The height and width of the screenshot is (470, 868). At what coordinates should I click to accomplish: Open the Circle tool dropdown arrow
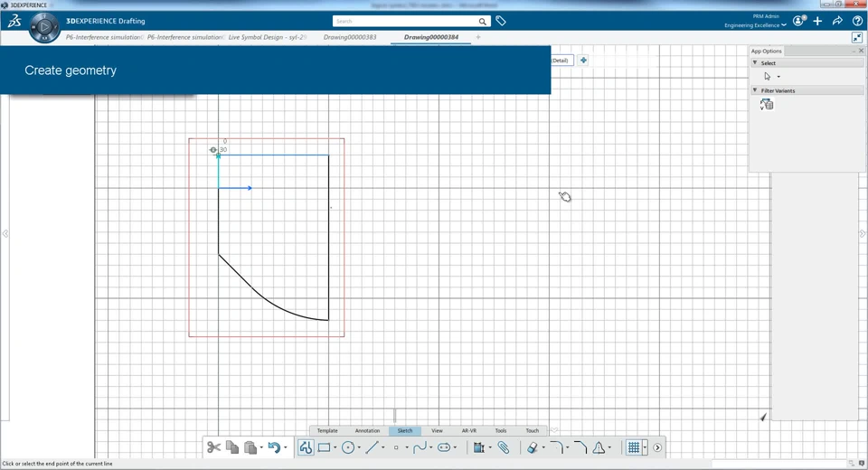tap(359, 448)
